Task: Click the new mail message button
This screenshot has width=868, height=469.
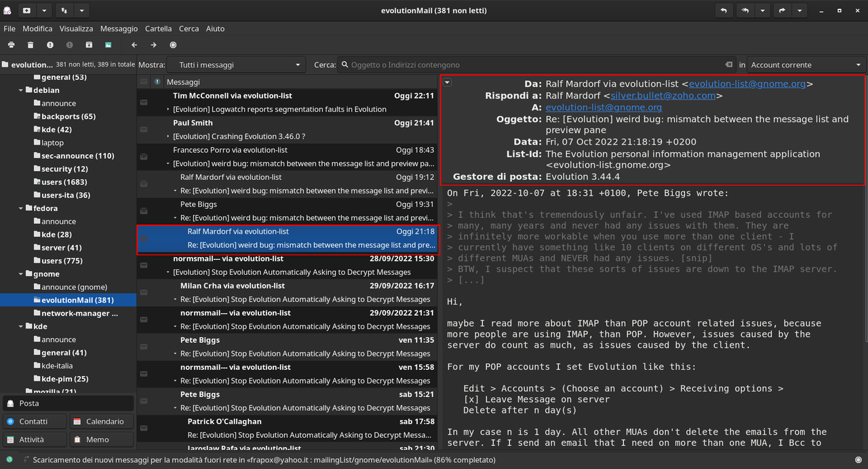Action: click(26, 11)
